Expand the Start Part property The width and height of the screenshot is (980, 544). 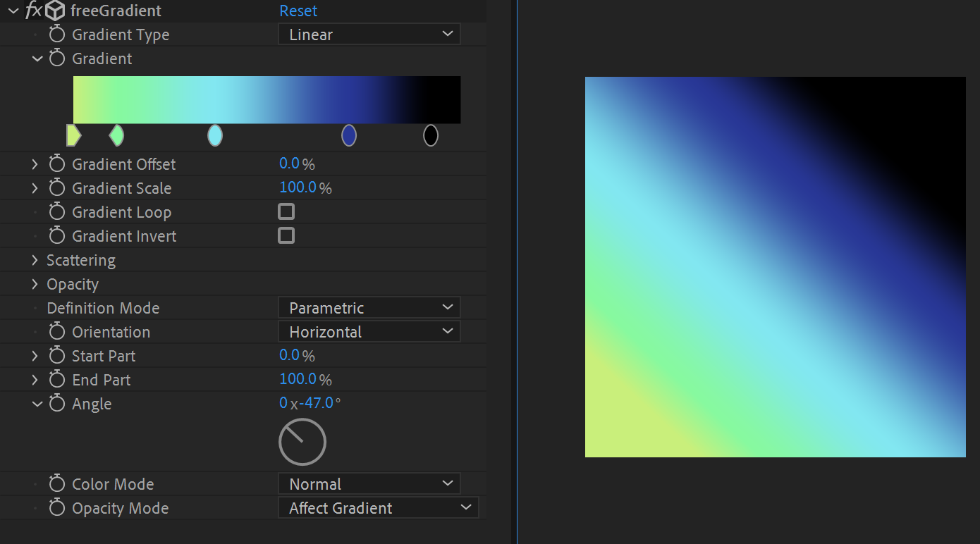coord(35,356)
